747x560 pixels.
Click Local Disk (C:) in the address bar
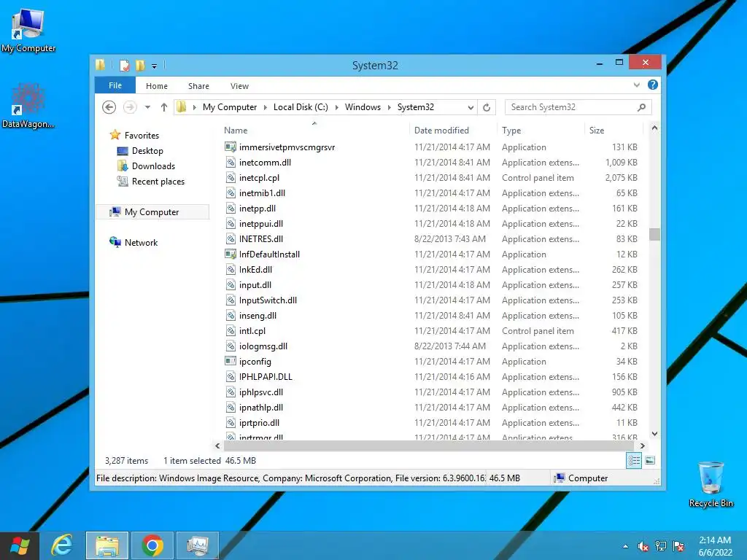click(x=301, y=107)
